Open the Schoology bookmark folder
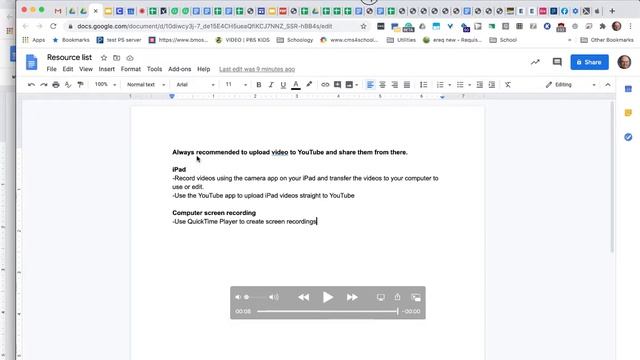This screenshot has width=640, height=360. pos(295,40)
